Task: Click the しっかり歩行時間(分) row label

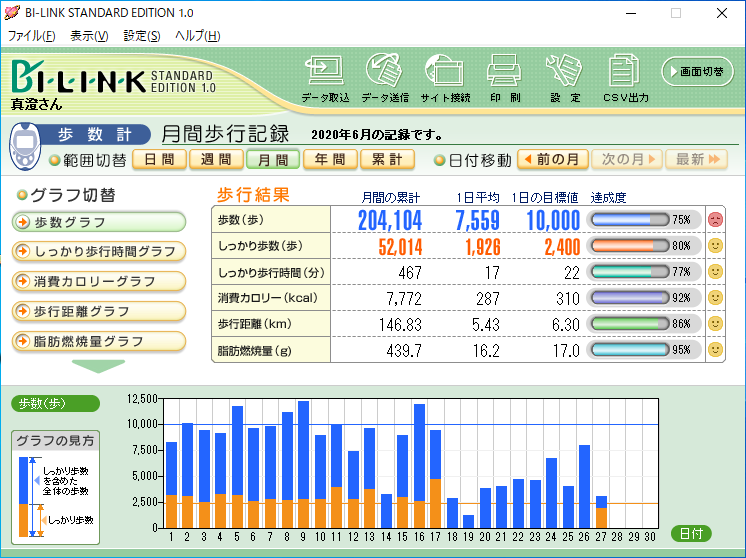Action: click(271, 273)
